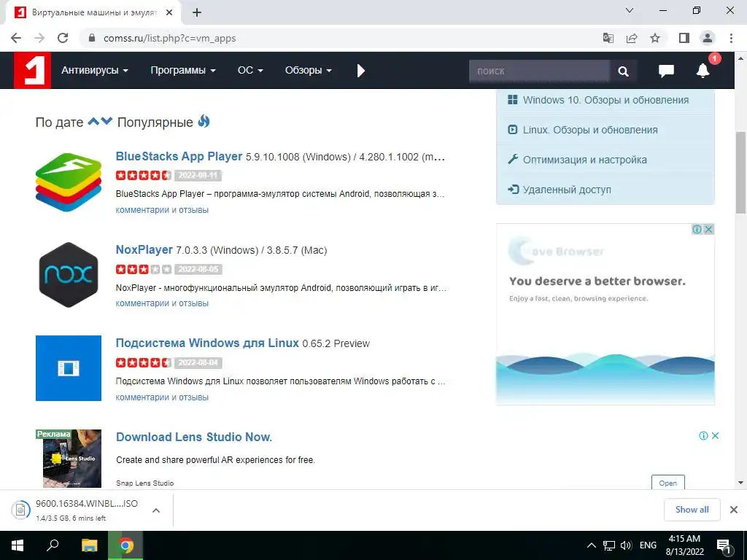Click BlueStacks star rating
This screenshot has height=560, width=747.
coord(144,175)
